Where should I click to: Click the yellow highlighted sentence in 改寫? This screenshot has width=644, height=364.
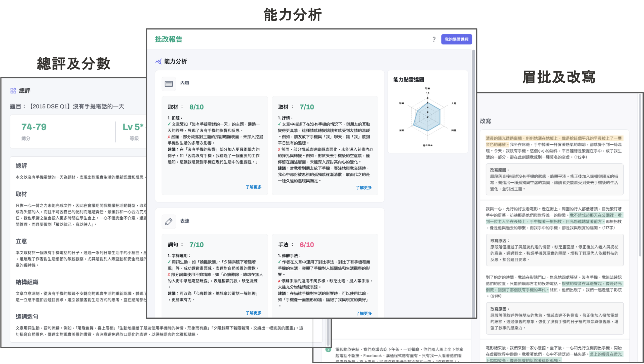553,138
